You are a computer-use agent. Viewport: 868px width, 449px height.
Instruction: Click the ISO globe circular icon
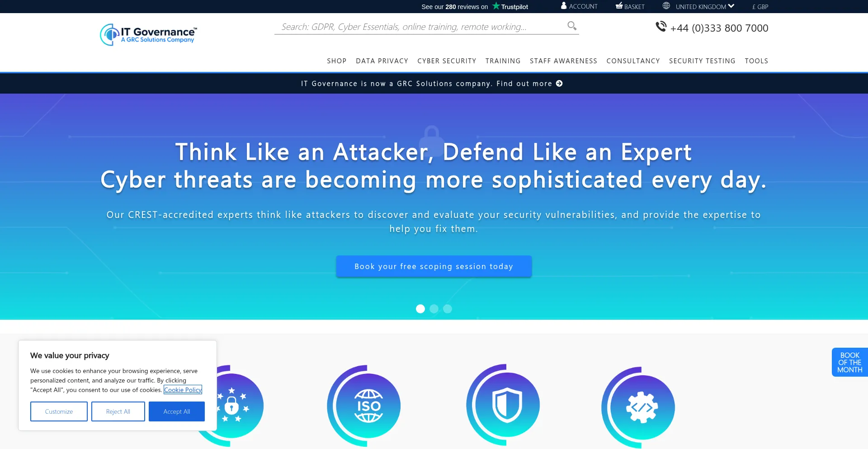tap(368, 406)
